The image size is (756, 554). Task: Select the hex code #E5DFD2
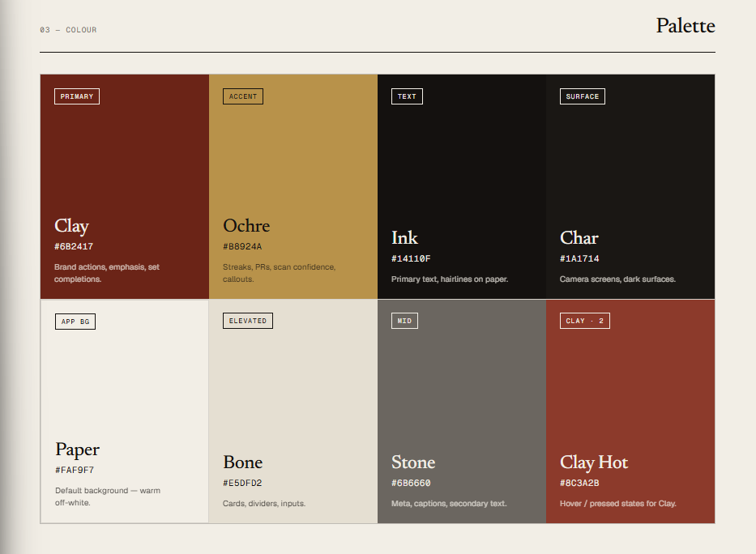242,484
